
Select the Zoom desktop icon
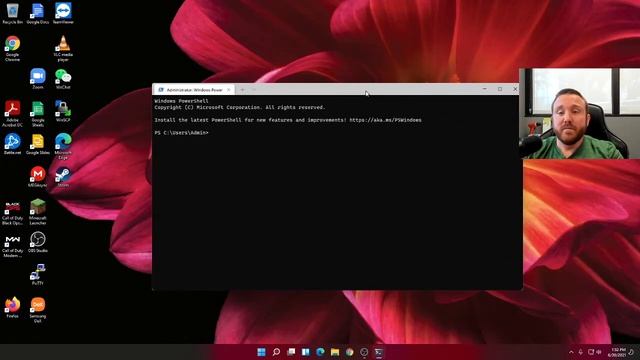pyautogui.click(x=38, y=78)
